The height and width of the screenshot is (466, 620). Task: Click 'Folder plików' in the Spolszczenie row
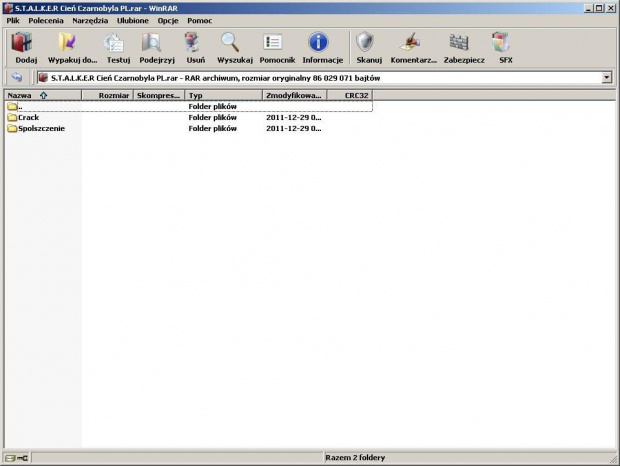[212, 128]
